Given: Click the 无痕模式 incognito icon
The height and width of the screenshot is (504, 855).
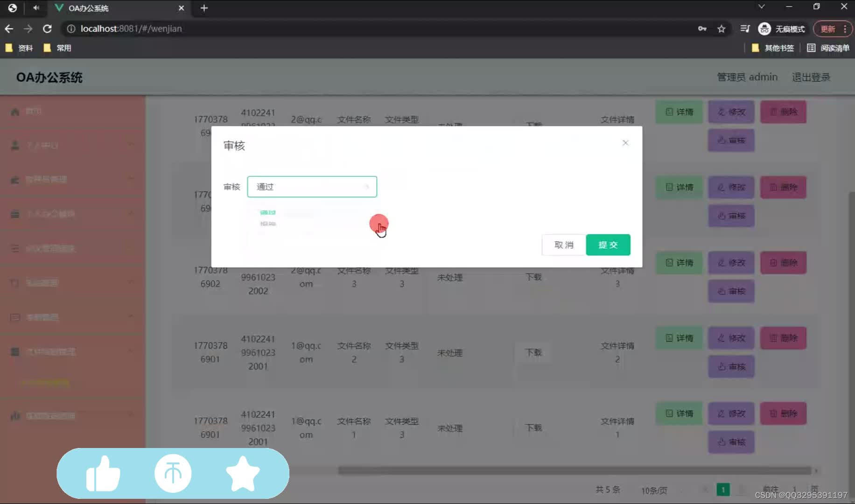Looking at the screenshot, I should [x=764, y=28].
